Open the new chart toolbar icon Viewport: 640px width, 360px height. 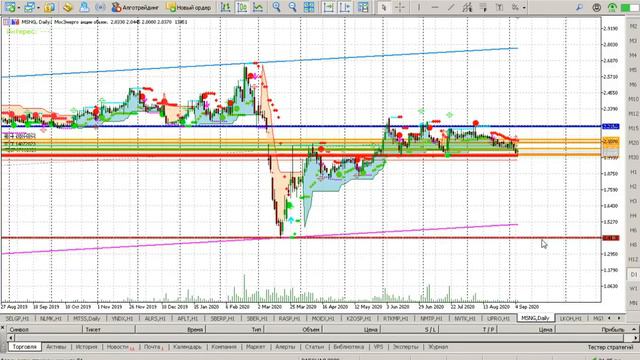[x=10, y=7]
